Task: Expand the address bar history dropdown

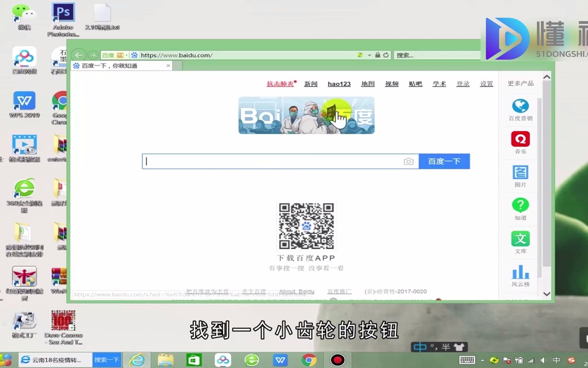Action: coord(369,55)
